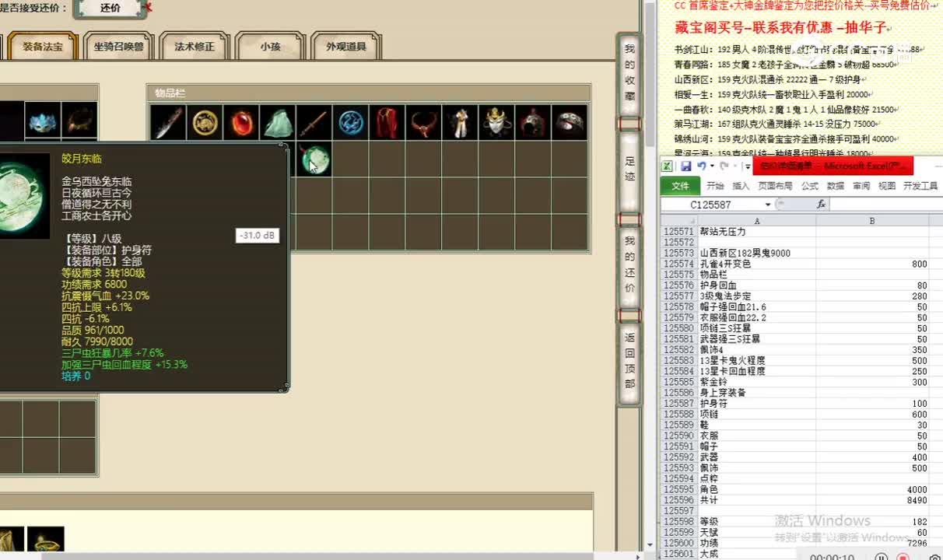Open the Excel 开发工具 ribbon tab
Image resolution: width=943 pixels, height=560 pixels.
(920, 186)
